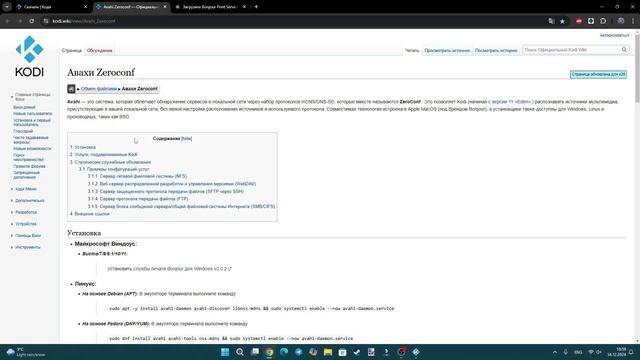Open Chrome from the taskbar
The width and height of the screenshot is (640, 360).
[x=269, y=352]
